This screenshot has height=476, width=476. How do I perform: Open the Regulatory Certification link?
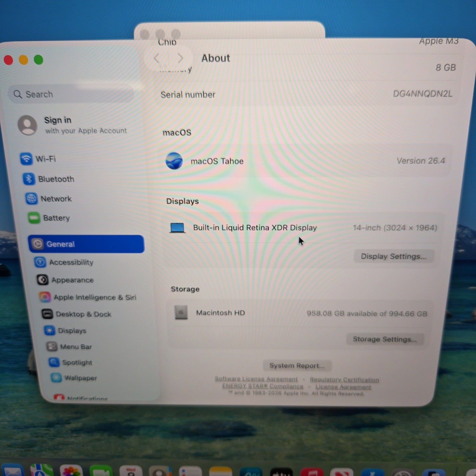(x=344, y=380)
